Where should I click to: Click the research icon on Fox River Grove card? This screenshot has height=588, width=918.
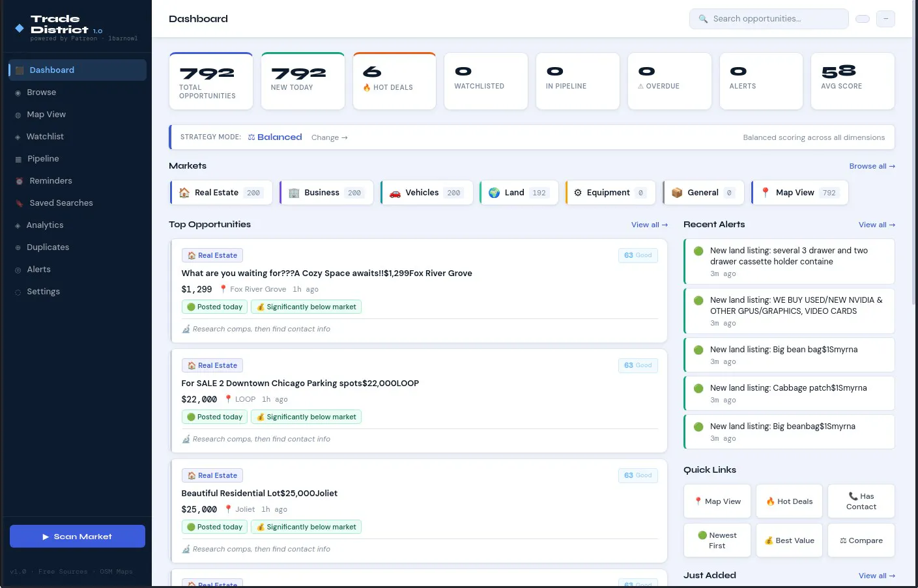pyautogui.click(x=186, y=329)
